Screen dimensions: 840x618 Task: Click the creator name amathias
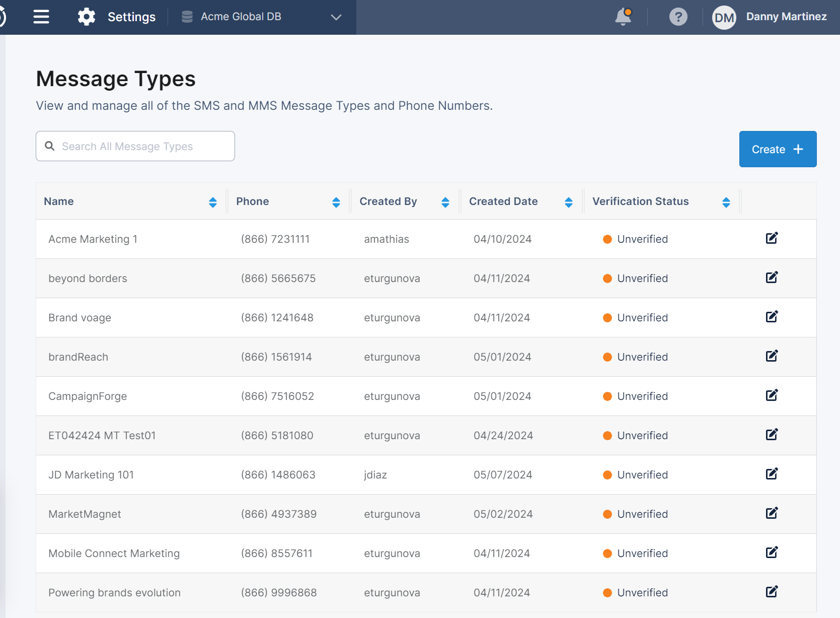pos(387,239)
